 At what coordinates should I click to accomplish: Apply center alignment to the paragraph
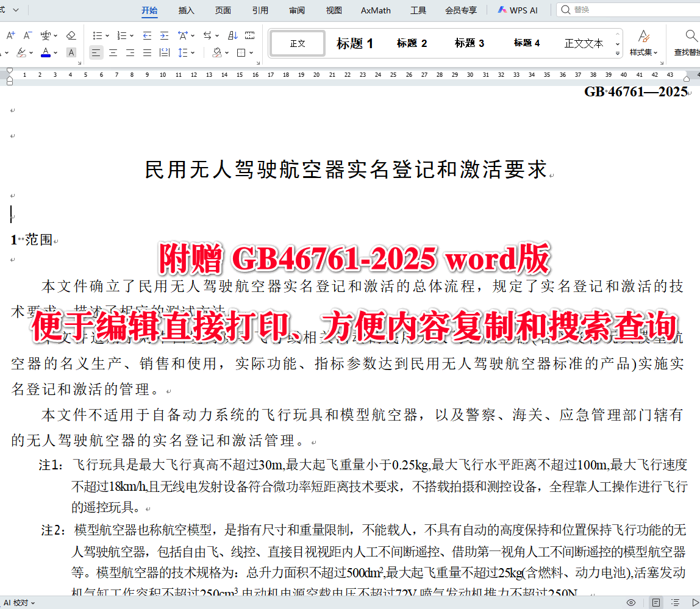(113, 52)
